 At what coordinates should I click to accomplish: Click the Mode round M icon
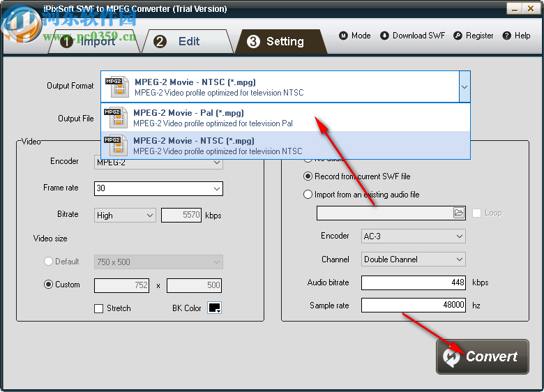click(343, 36)
